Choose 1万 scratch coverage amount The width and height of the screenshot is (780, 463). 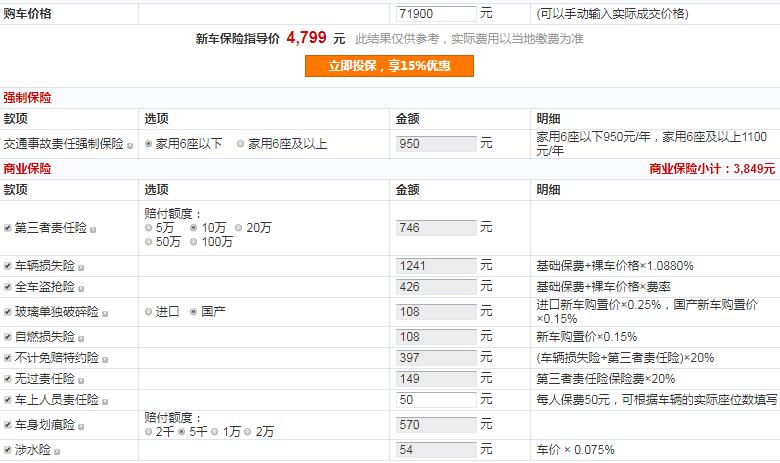pyautogui.click(x=214, y=432)
